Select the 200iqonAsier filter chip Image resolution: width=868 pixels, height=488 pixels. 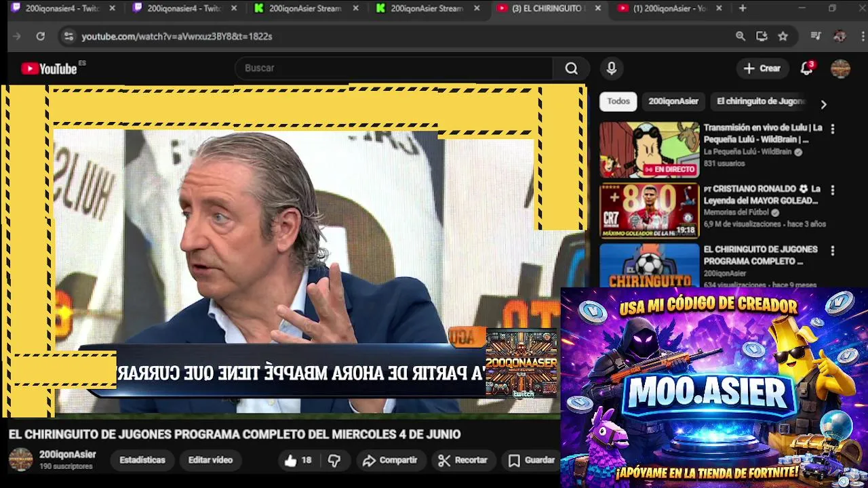coord(673,102)
